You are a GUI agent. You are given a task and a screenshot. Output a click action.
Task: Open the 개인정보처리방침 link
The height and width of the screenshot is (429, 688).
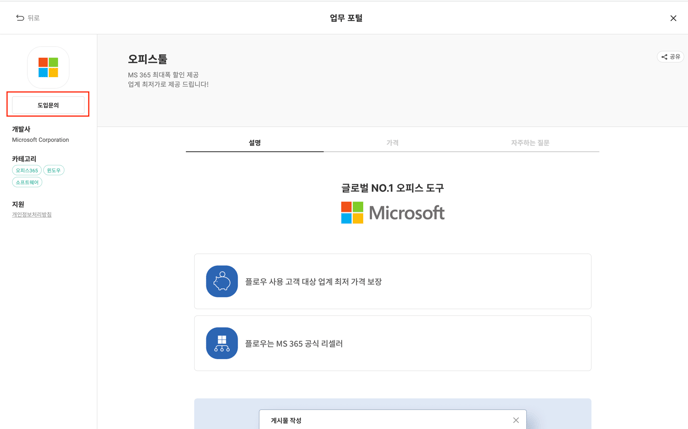pyautogui.click(x=32, y=214)
